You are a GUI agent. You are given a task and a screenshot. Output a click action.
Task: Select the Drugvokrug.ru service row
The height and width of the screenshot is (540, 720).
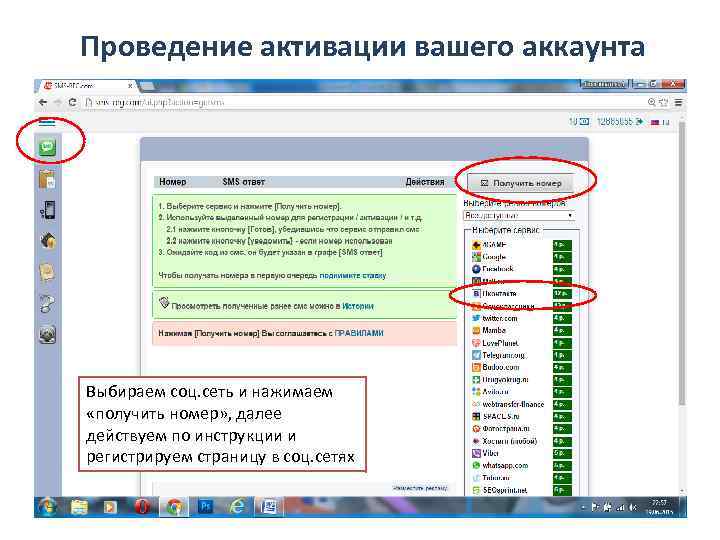coord(521,380)
